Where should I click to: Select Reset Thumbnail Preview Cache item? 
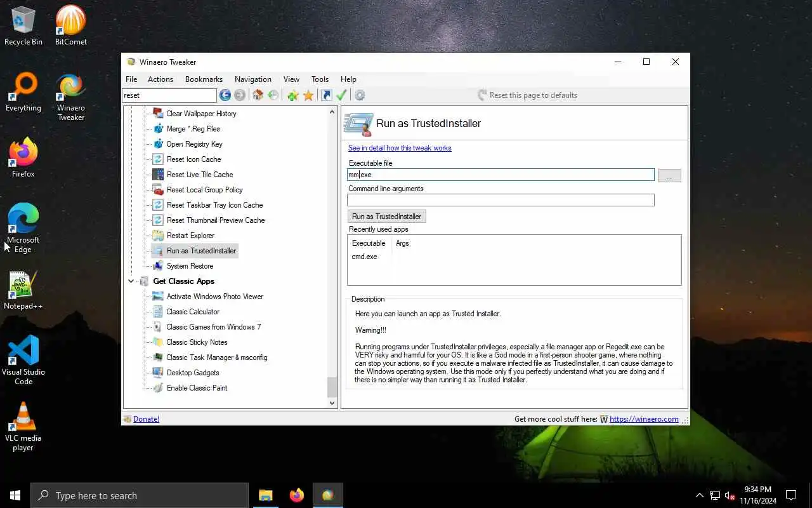(216, 220)
